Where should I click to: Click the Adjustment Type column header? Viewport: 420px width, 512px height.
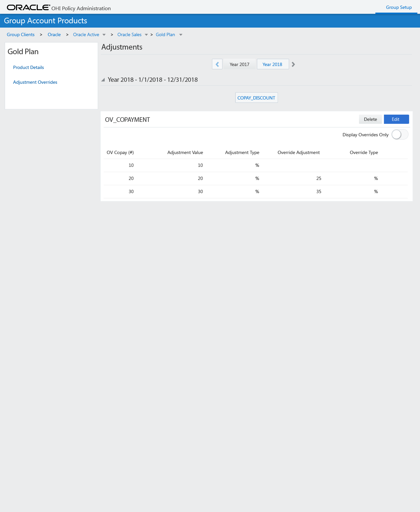(242, 152)
